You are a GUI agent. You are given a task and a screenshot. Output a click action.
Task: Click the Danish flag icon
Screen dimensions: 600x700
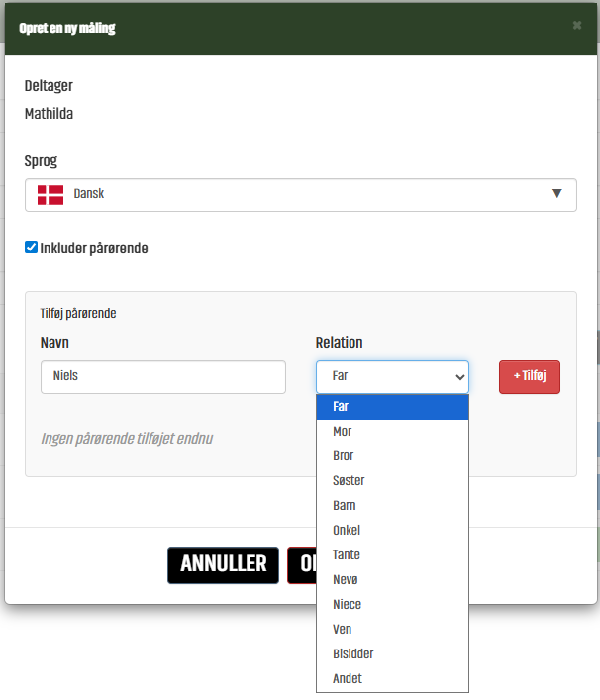[50, 194]
